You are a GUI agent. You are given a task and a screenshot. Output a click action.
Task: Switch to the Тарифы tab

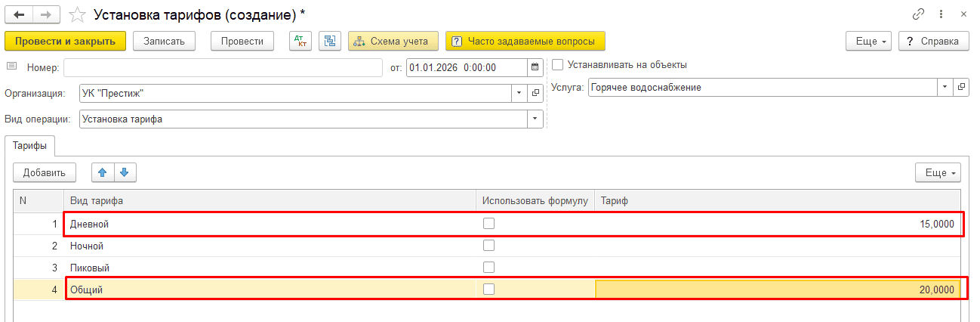coord(30,146)
